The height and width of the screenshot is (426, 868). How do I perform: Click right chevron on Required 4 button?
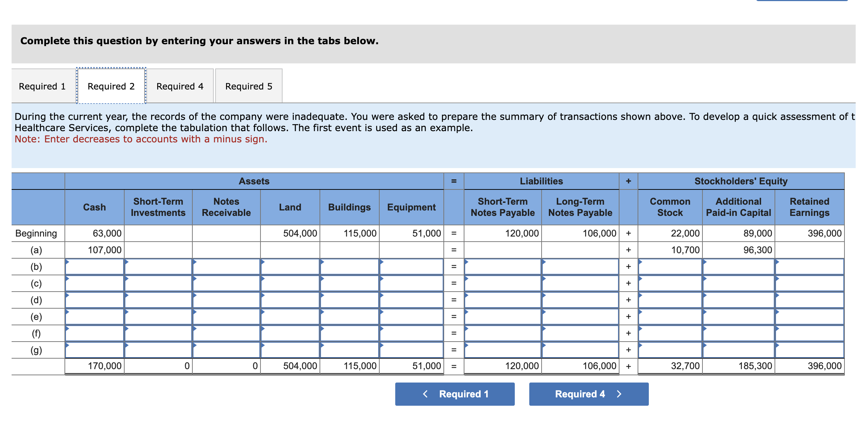(619, 394)
